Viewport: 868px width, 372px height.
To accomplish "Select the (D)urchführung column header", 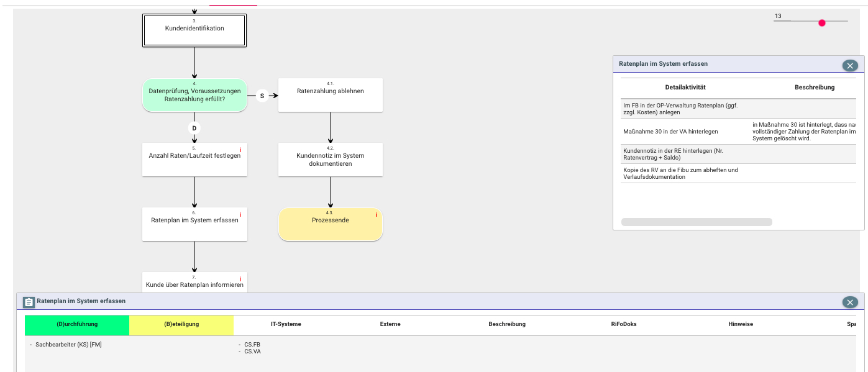I will point(77,324).
